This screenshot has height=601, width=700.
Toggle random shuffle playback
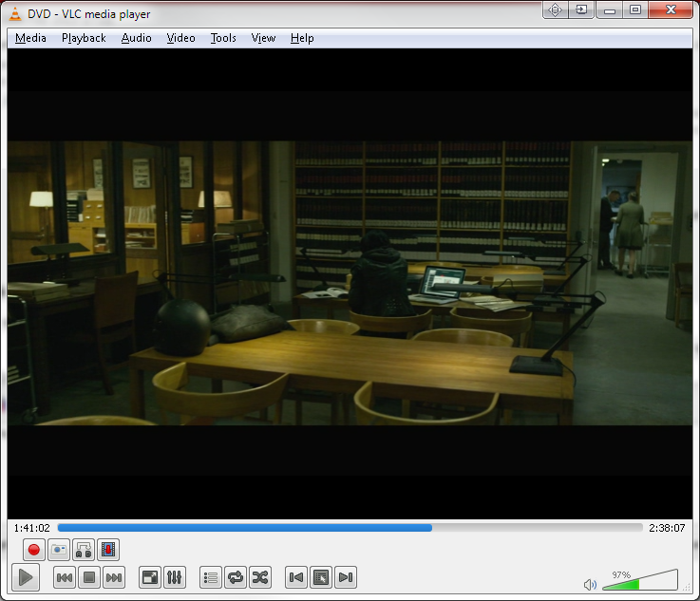pyautogui.click(x=260, y=578)
